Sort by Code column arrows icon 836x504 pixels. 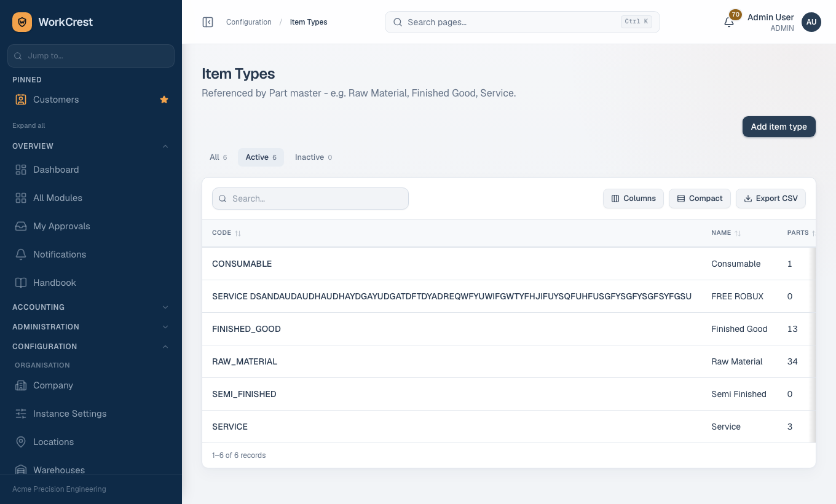(x=238, y=234)
